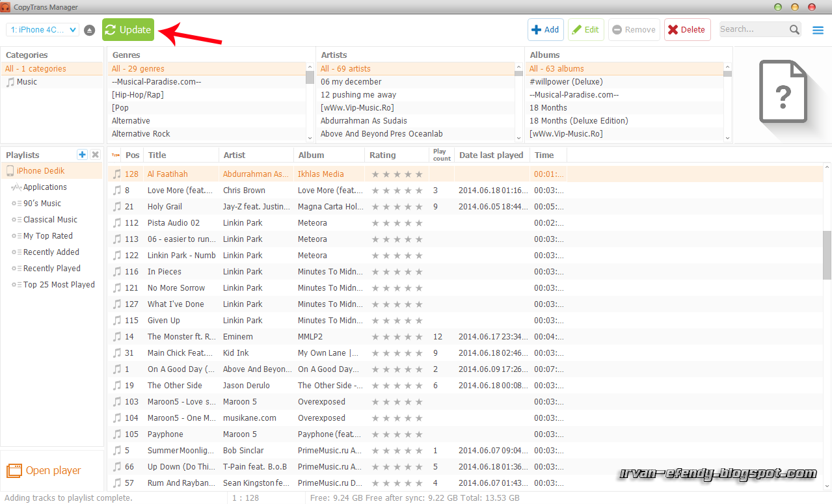
Task: Select All - 29 genres row
Action: click(206, 69)
